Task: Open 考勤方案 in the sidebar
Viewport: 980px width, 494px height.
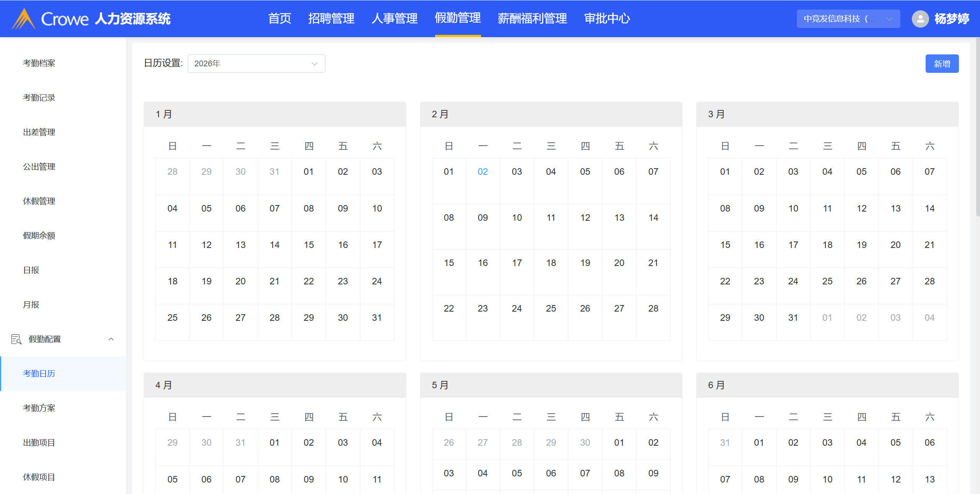Action: (x=39, y=408)
